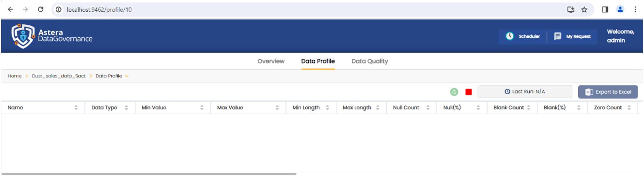Click the red stop icon
This screenshot has height=176, width=644.
click(469, 92)
